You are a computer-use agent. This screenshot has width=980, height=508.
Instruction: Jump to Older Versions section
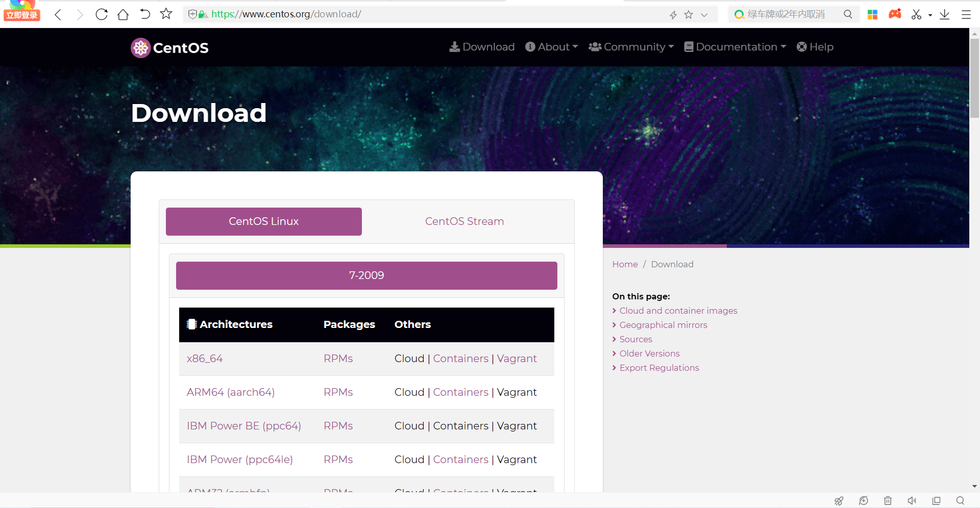(x=650, y=353)
